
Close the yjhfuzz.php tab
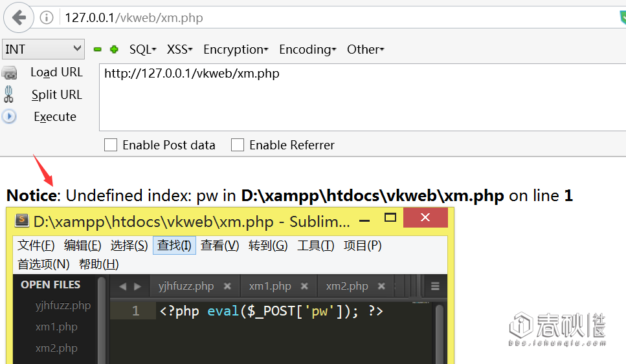click(x=227, y=286)
